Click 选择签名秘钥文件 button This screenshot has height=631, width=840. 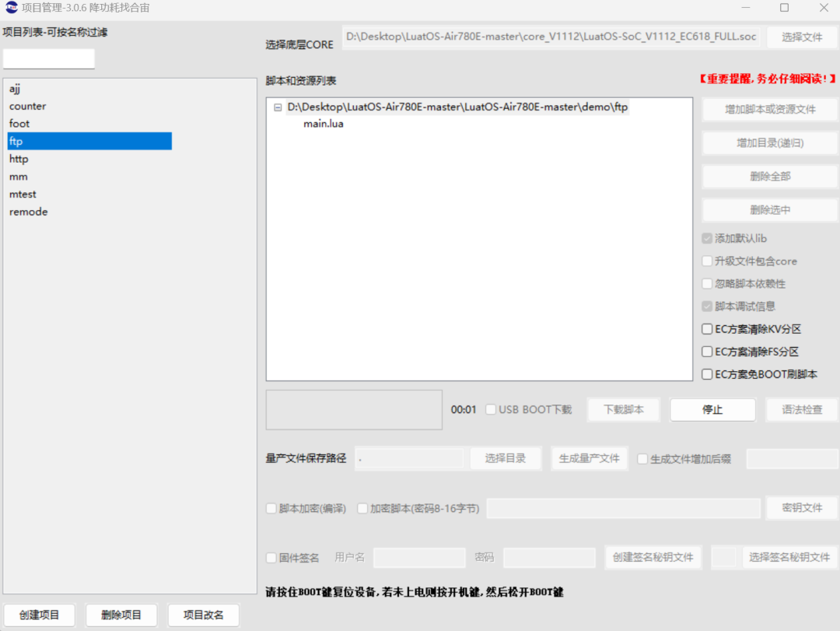[789, 558]
